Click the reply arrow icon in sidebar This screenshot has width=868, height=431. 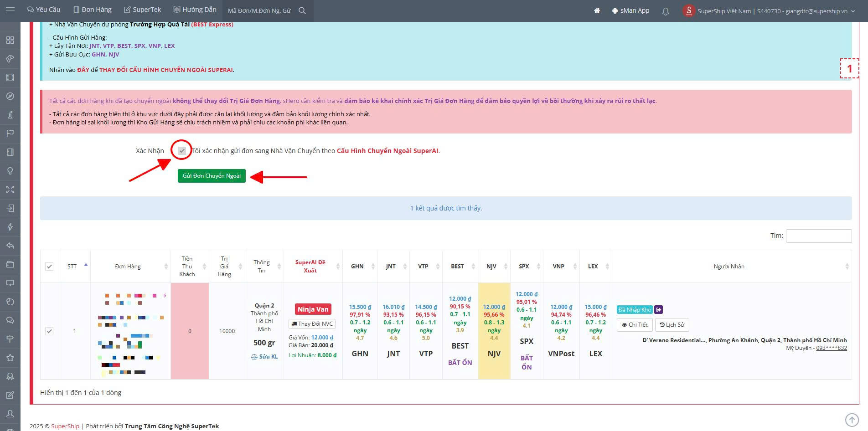click(10, 246)
